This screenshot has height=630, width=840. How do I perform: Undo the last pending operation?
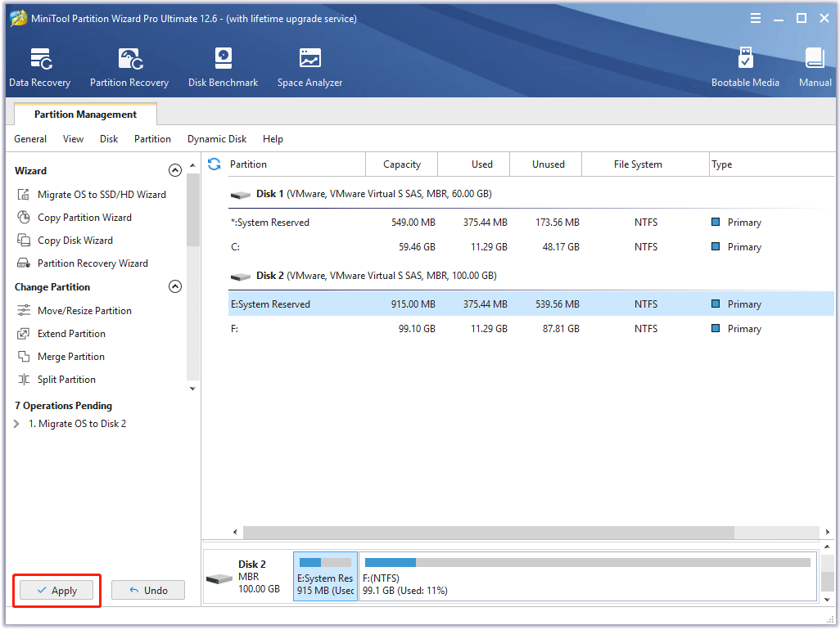(x=148, y=591)
